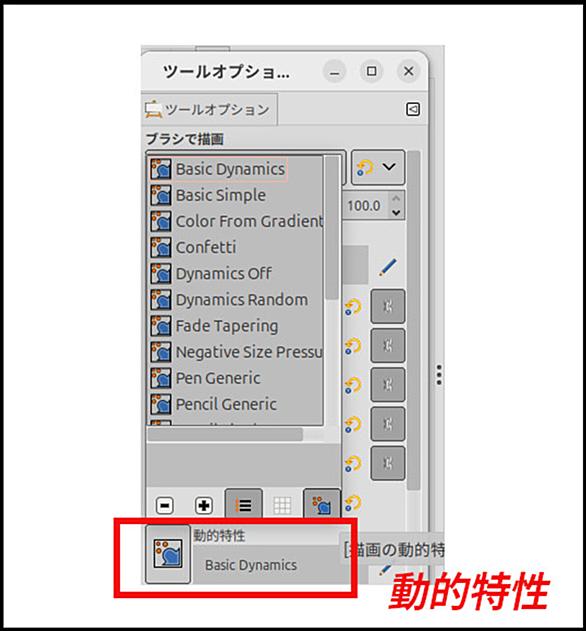
Task: Switch to the ツールオプション tab
Action: tap(209, 109)
